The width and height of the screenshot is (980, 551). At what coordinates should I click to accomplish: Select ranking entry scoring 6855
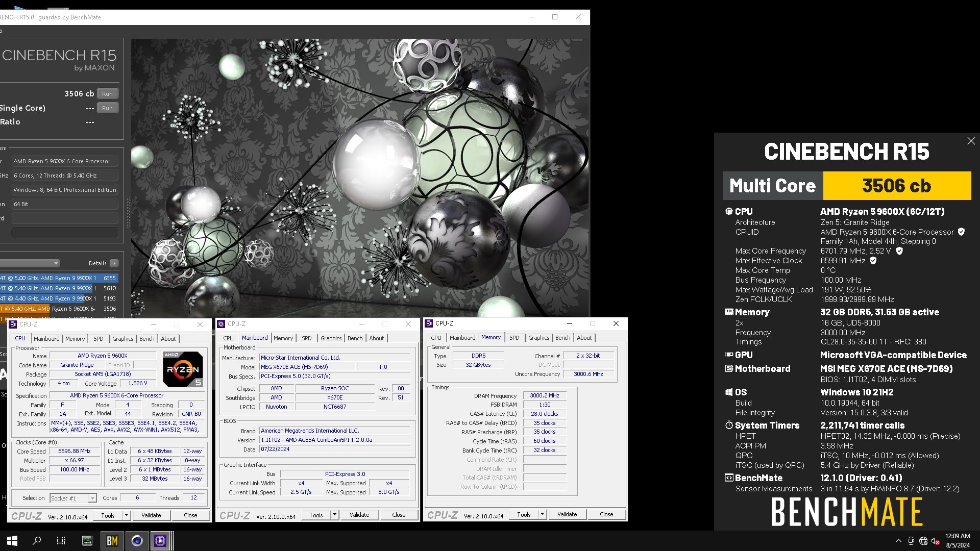(59, 278)
